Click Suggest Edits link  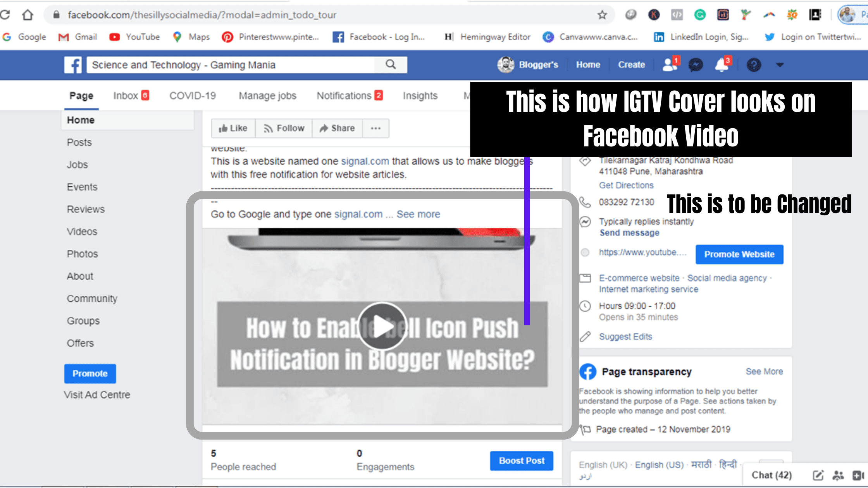click(x=625, y=337)
